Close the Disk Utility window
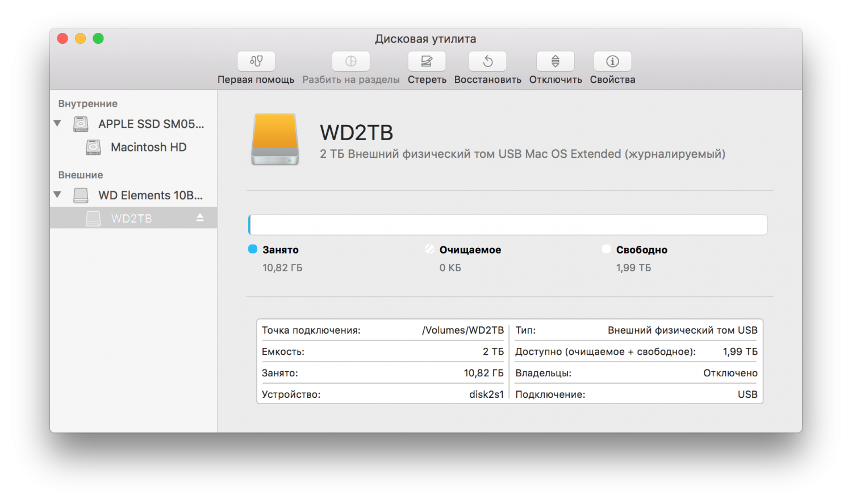 coord(62,39)
